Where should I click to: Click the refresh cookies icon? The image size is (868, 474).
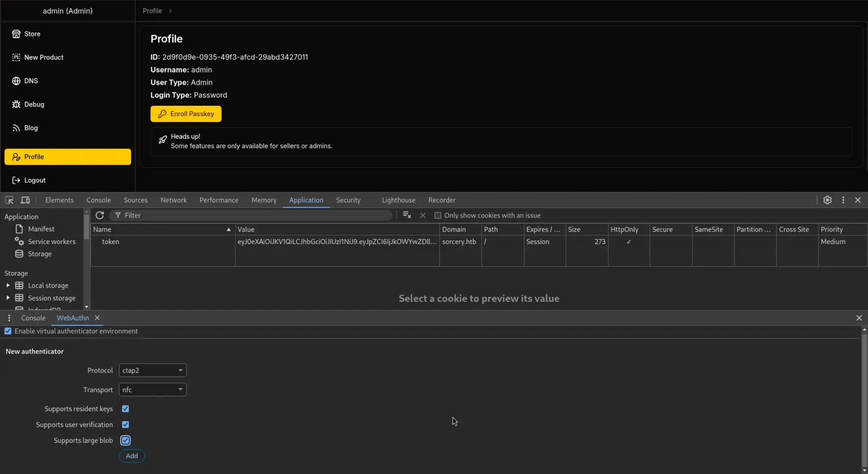pos(100,215)
